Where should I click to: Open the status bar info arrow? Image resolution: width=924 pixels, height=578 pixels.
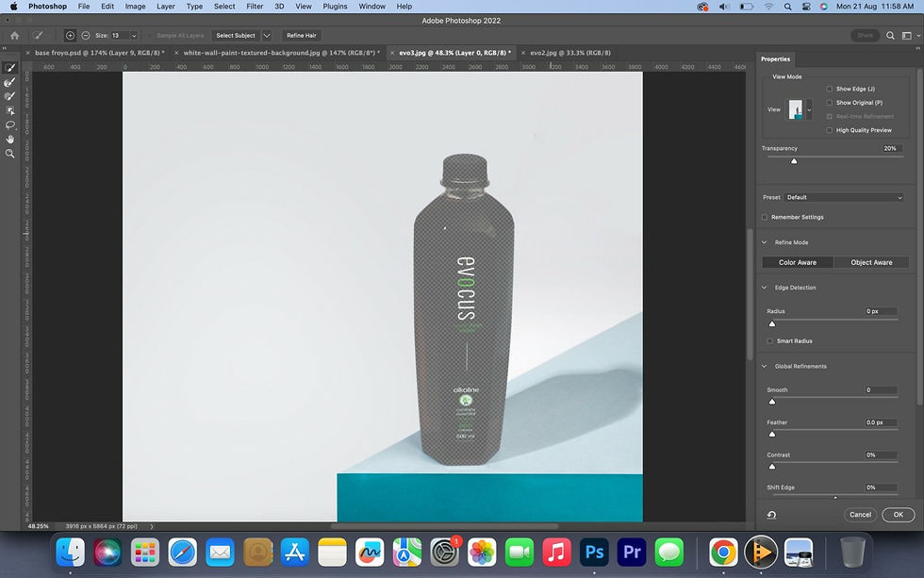(x=152, y=526)
